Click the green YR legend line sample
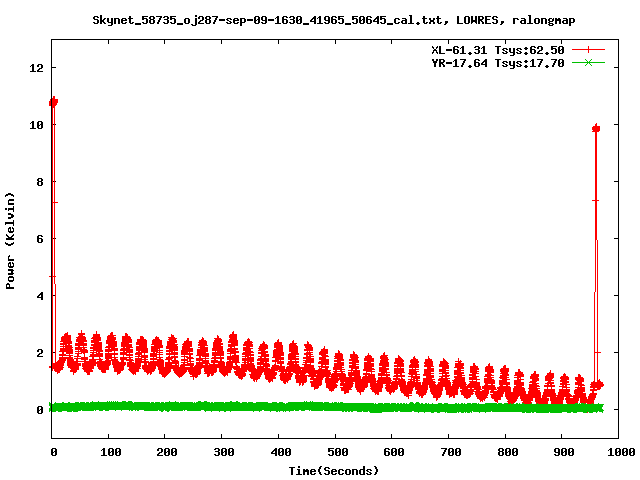The width and height of the screenshot is (640, 480). click(588, 63)
